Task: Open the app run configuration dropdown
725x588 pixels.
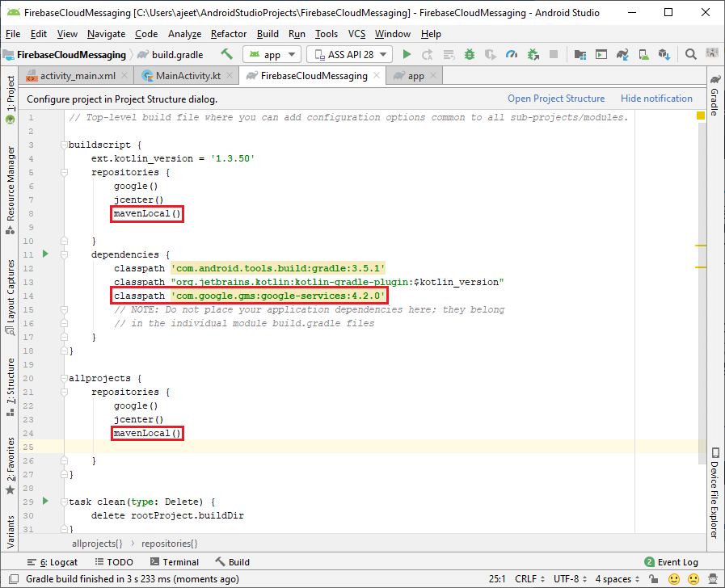Action: [272, 54]
